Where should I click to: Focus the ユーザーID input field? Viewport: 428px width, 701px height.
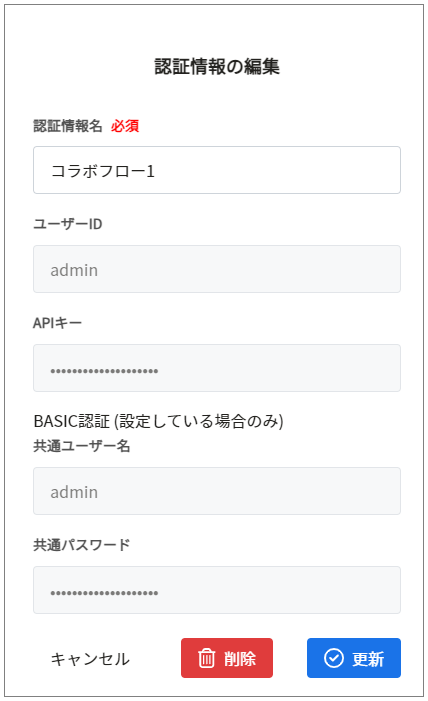pyautogui.click(x=217, y=269)
